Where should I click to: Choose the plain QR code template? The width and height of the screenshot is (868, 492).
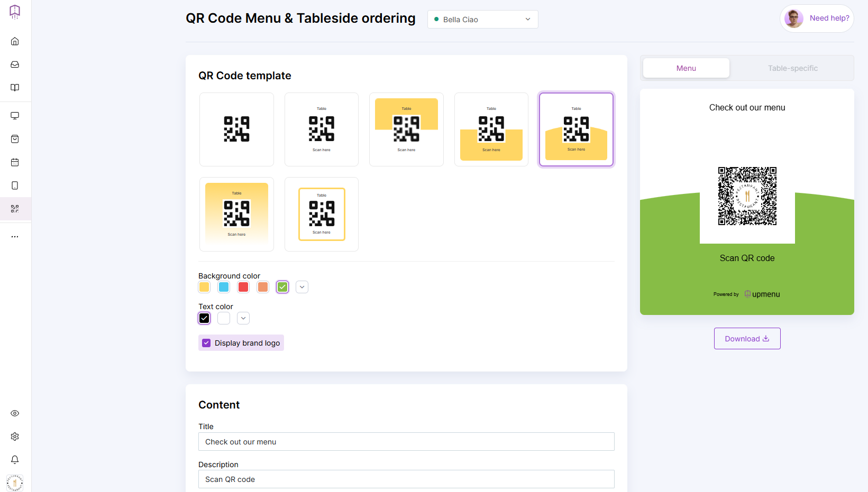(236, 129)
